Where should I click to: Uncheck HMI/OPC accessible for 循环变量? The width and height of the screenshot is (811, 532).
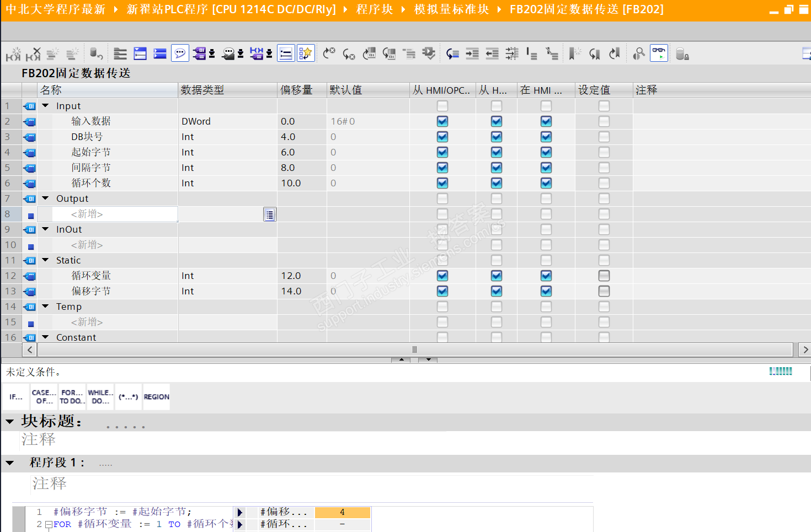click(x=442, y=276)
